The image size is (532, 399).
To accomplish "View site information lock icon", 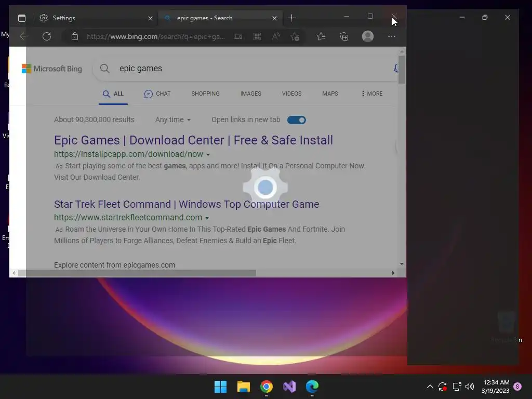I will click(x=75, y=36).
